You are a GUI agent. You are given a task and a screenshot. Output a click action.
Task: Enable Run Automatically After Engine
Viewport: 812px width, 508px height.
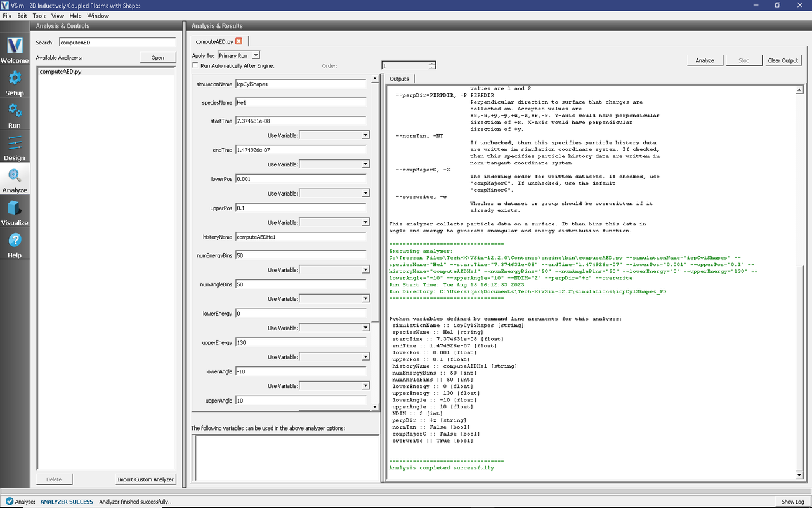(x=195, y=65)
